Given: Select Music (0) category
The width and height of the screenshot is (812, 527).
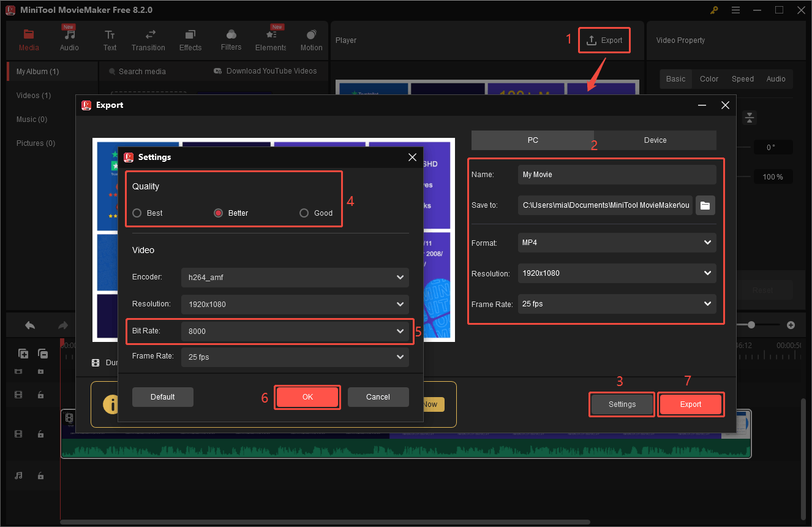Looking at the screenshot, I should click(x=32, y=119).
